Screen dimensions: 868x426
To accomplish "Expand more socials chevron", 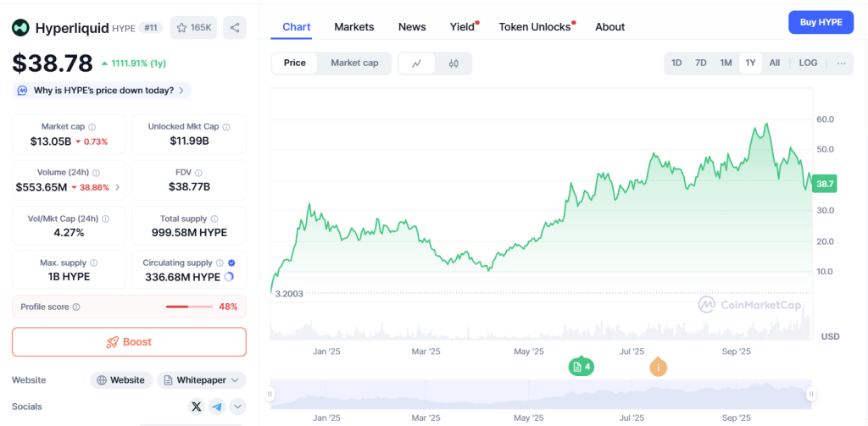I will click(x=238, y=407).
